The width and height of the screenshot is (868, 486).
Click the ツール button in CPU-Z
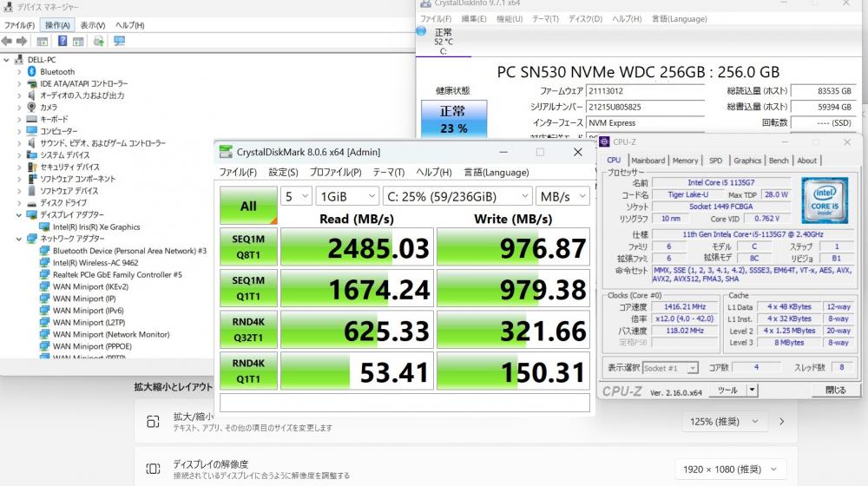coord(728,391)
